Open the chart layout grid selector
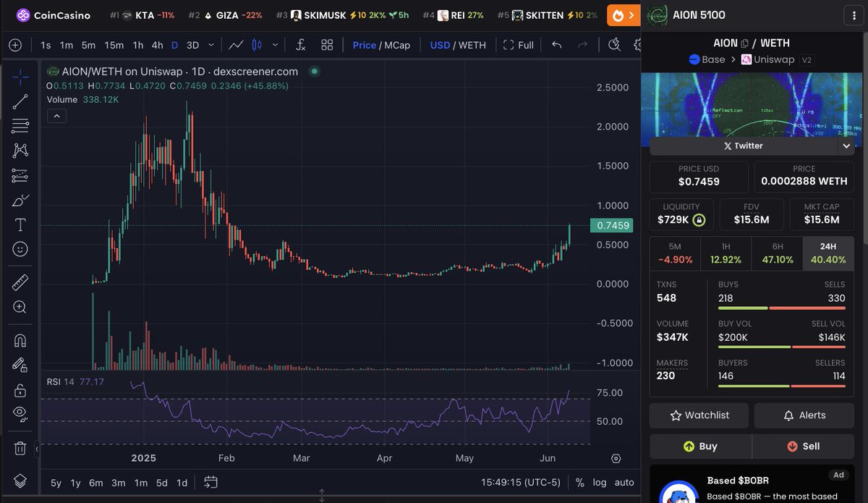 327,45
